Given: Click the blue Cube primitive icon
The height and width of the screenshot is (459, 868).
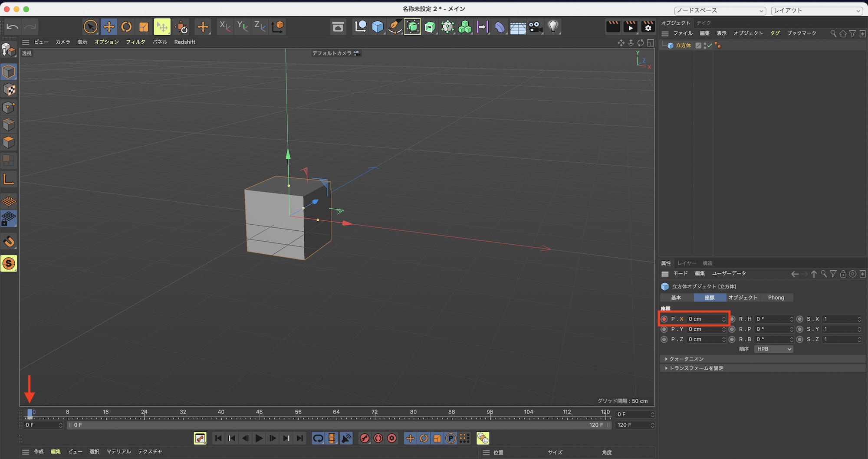Looking at the screenshot, I should pyautogui.click(x=378, y=27).
